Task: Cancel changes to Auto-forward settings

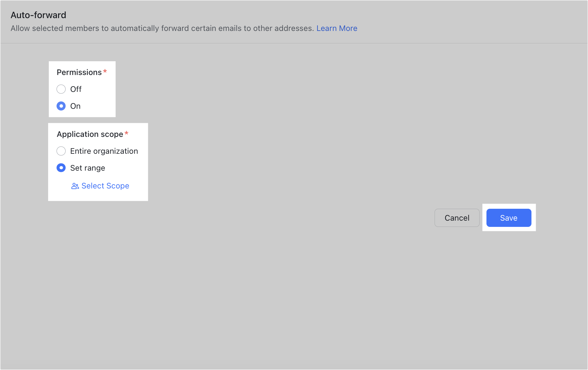Action: click(457, 218)
